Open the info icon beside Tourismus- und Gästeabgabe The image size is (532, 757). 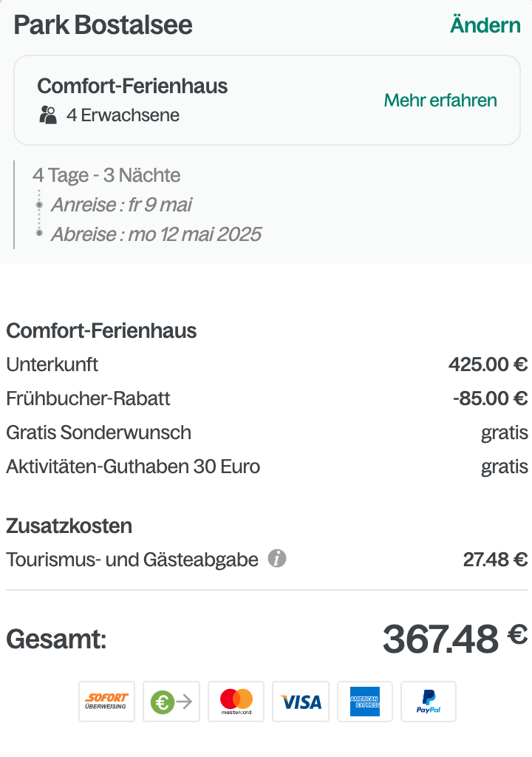277,559
